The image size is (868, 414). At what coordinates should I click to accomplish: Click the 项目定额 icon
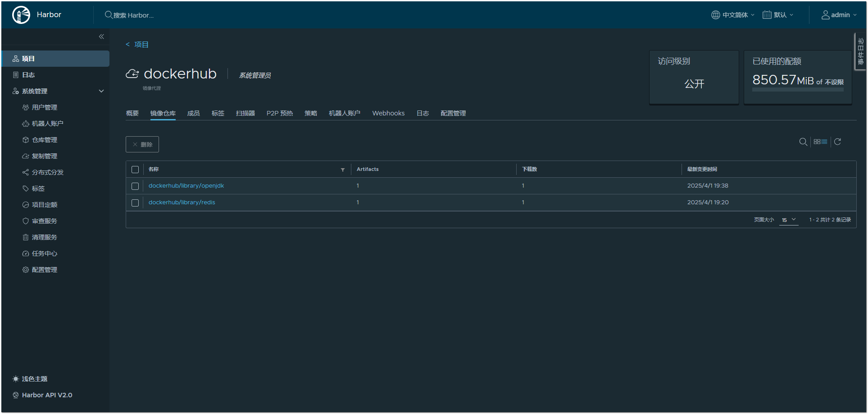26,205
